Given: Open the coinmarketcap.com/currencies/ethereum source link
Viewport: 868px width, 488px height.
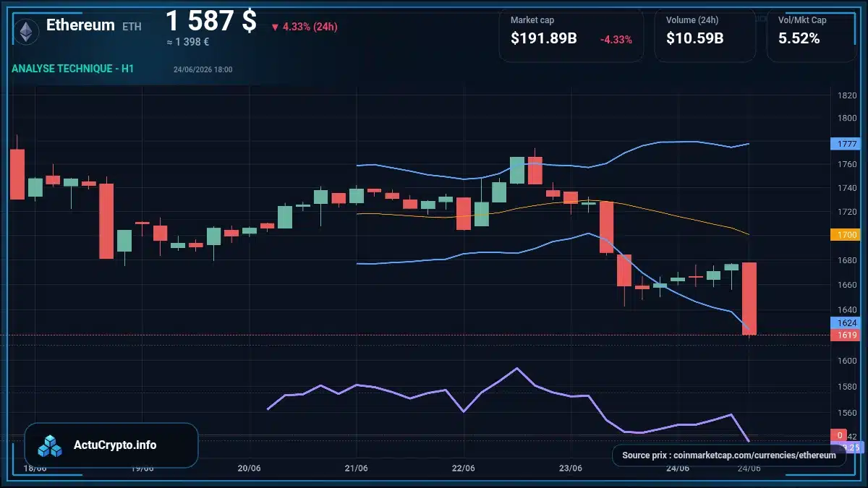Looking at the screenshot, I should pos(729,455).
